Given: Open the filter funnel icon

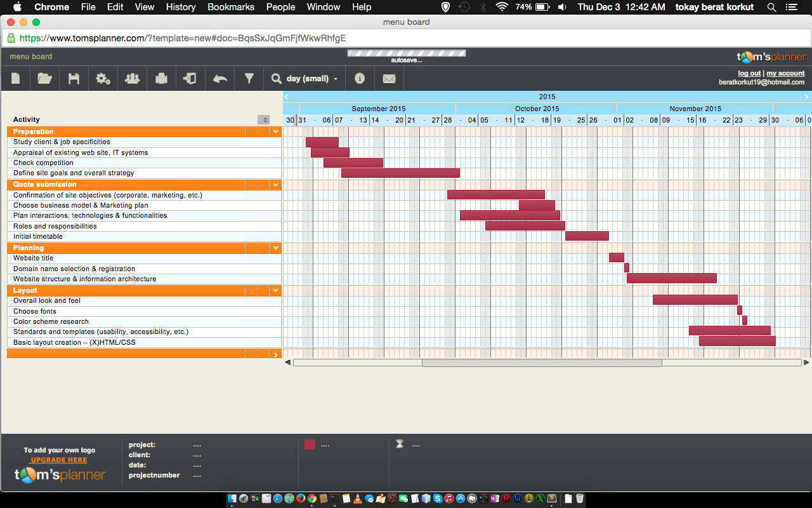Looking at the screenshot, I should point(249,79).
